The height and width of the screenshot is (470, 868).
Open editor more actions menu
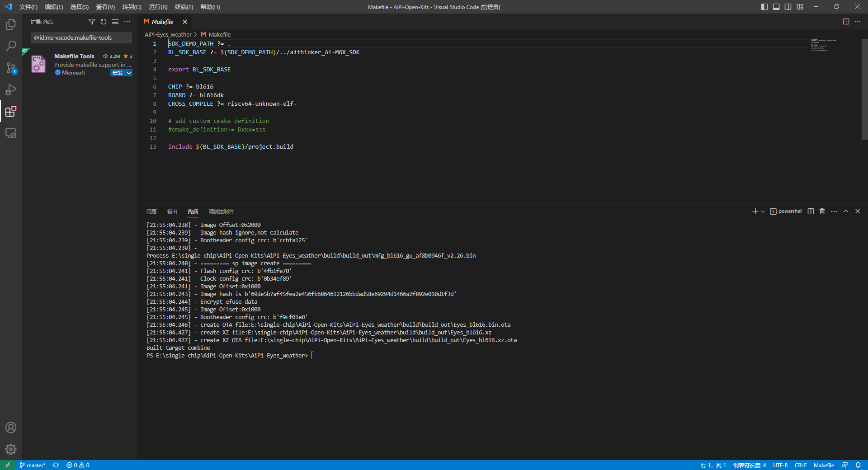coord(858,22)
